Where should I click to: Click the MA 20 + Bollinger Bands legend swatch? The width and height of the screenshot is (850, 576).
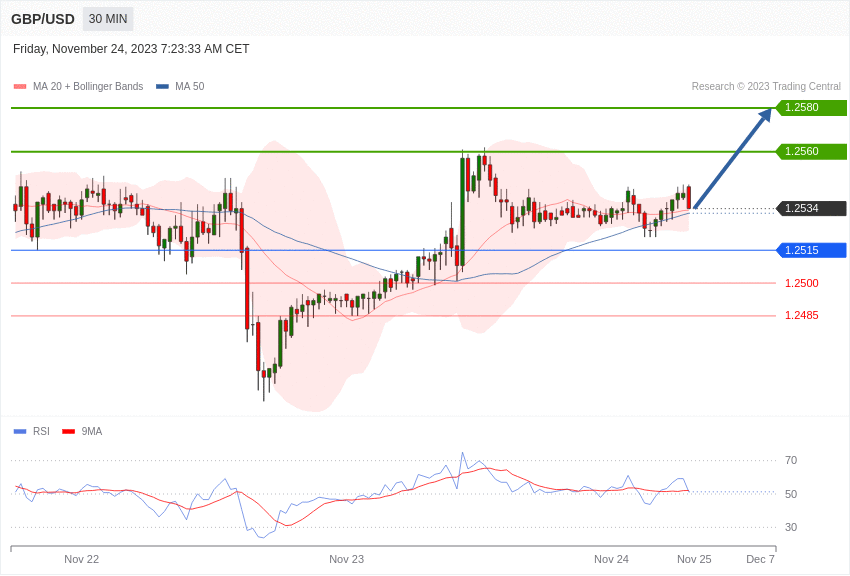tap(20, 87)
